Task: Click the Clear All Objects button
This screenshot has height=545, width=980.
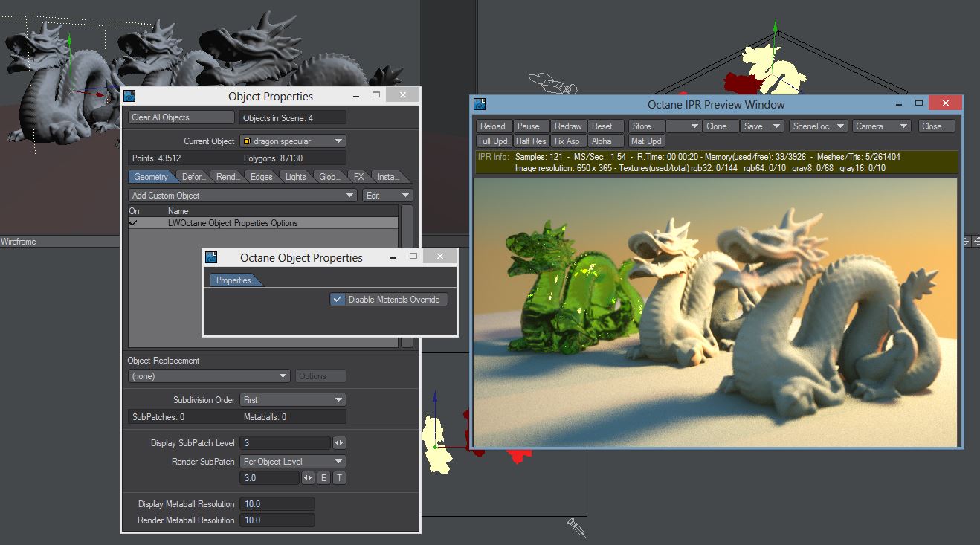Action: (x=181, y=117)
